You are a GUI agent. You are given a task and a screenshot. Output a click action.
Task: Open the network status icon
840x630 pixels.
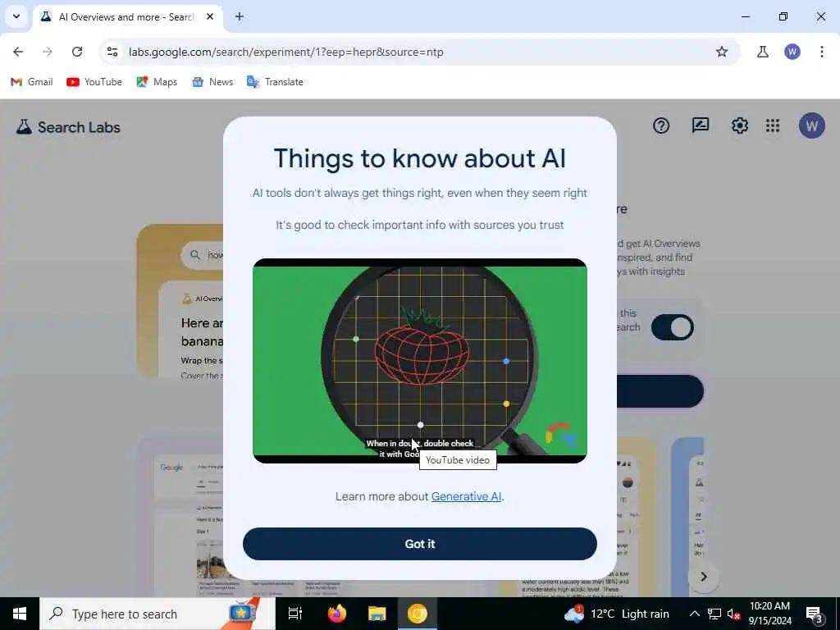click(x=714, y=614)
